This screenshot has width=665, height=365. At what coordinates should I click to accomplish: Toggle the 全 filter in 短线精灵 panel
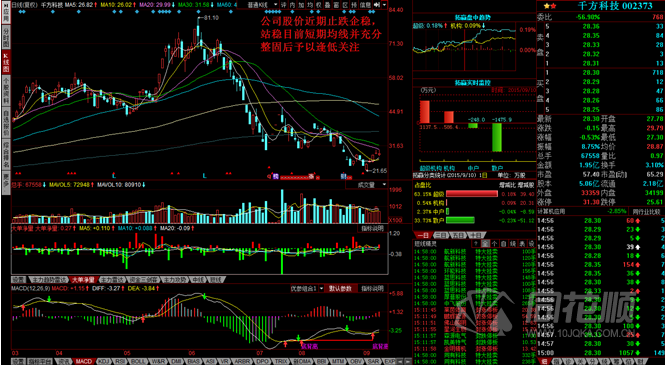[x=485, y=243]
